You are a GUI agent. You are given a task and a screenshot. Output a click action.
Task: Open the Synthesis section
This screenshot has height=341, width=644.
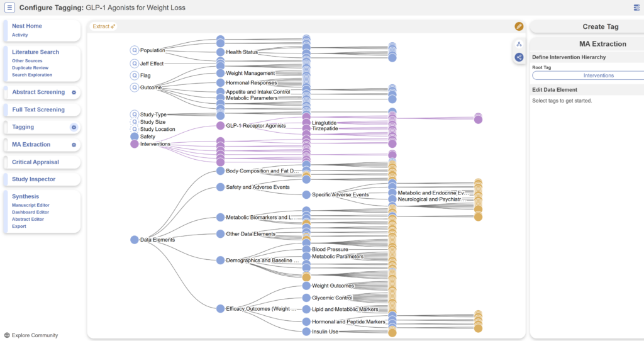click(x=25, y=196)
